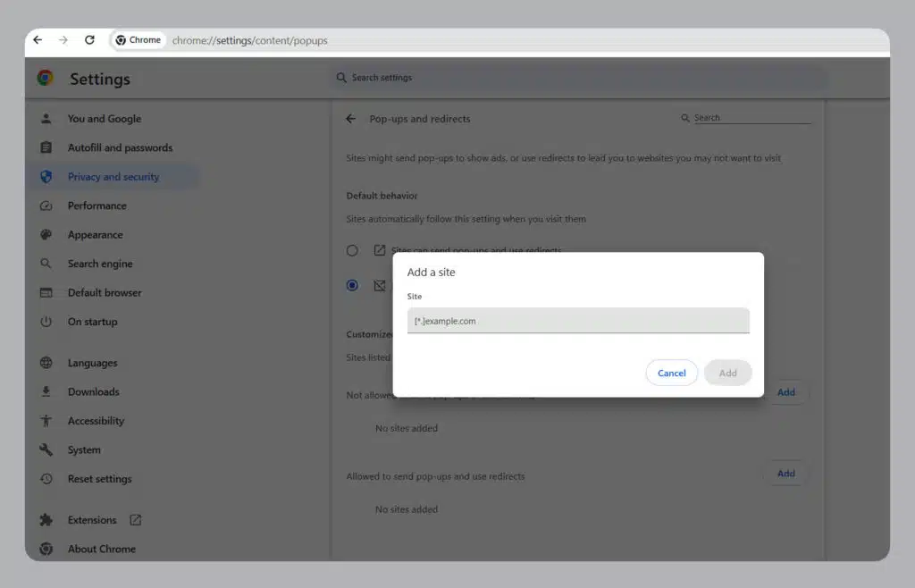Open Privacy and security section
The width and height of the screenshot is (915, 588).
coord(113,177)
